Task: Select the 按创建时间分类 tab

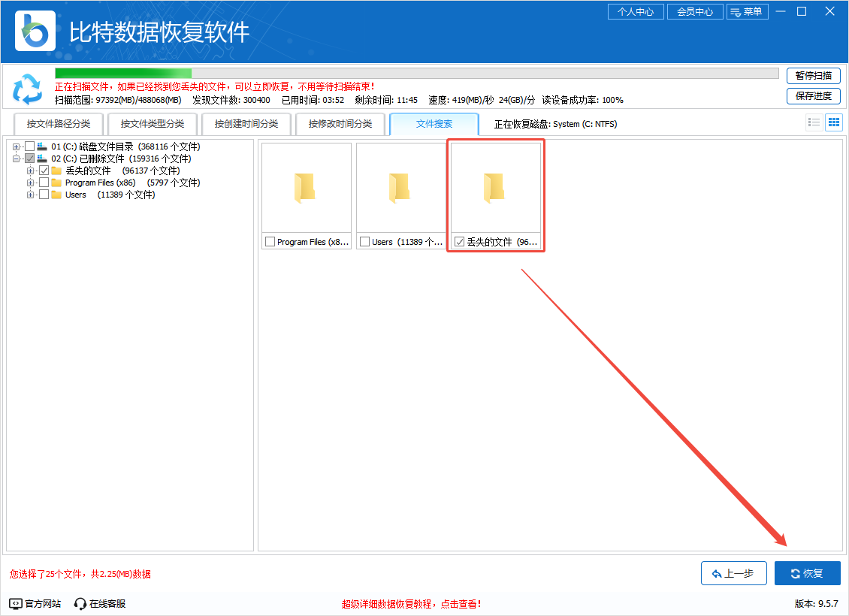Action: click(x=246, y=123)
